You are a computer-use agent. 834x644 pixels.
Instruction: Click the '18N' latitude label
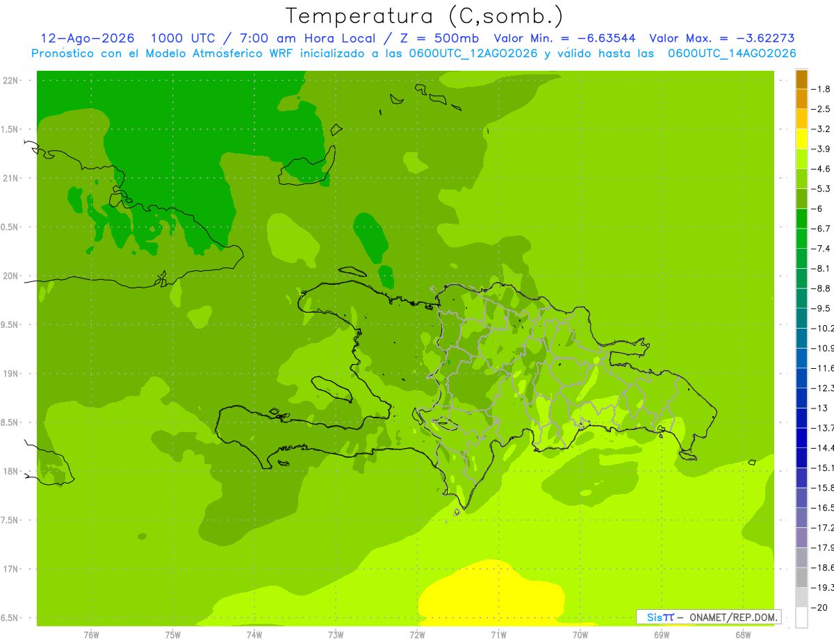pyautogui.click(x=11, y=472)
